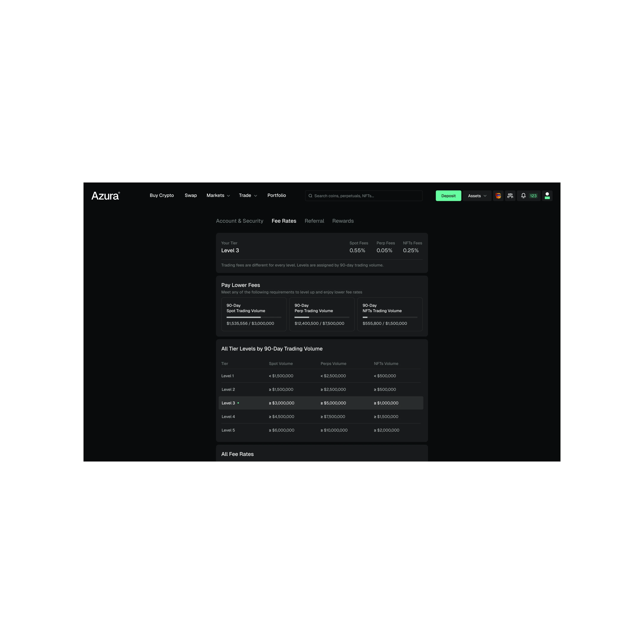Click the green Deposit button
The height and width of the screenshot is (644, 644).
448,196
